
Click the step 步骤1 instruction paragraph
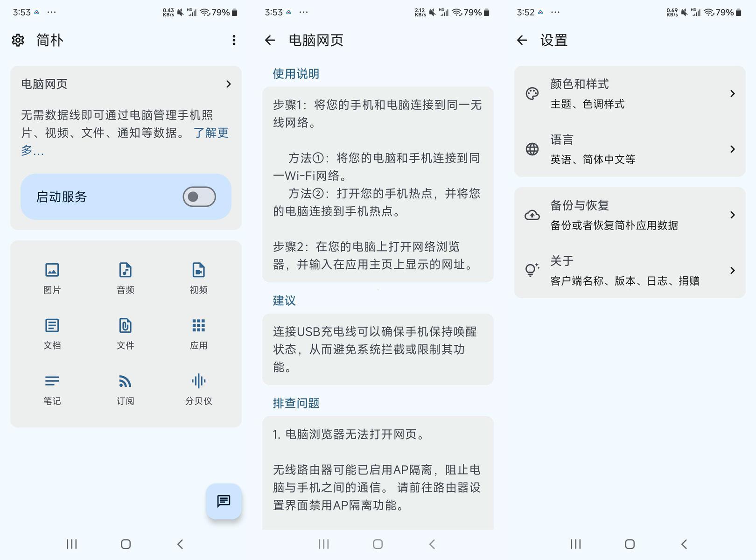pyautogui.click(x=378, y=113)
